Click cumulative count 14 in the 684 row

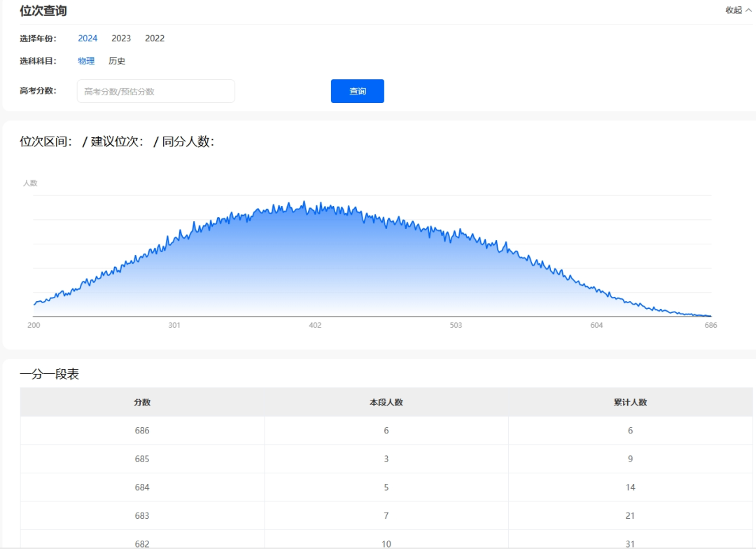(630, 487)
